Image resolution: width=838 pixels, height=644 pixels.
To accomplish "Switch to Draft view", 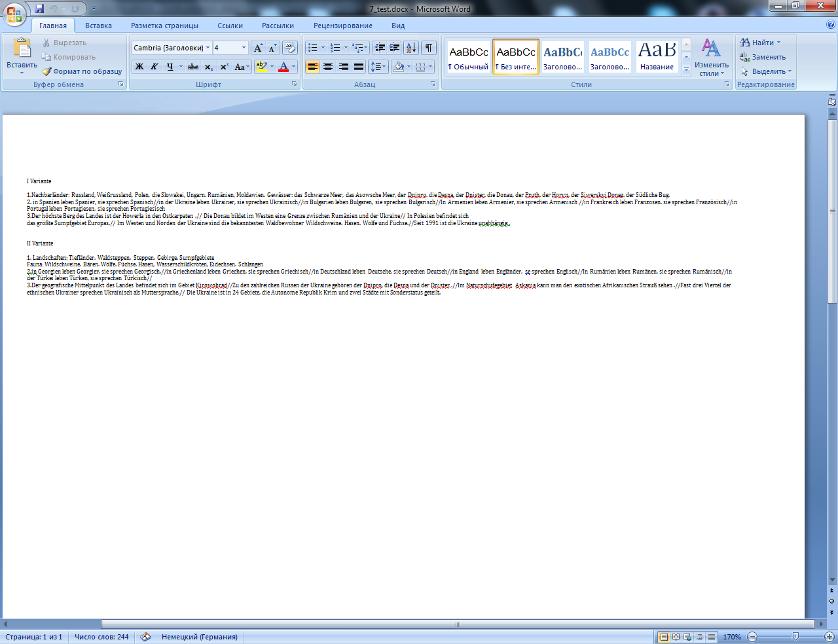I will click(x=711, y=637).
